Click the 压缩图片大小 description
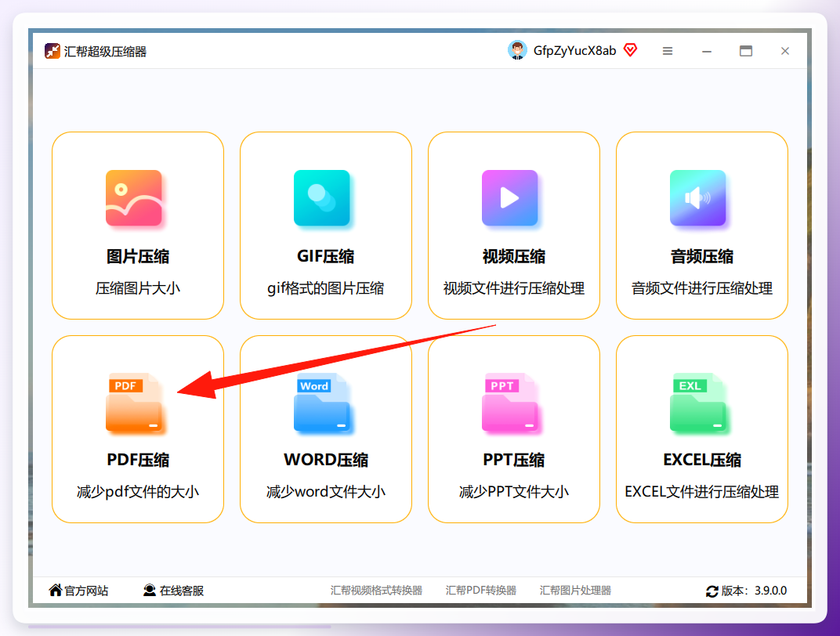The image size is (840, 636). coord(138,288)
